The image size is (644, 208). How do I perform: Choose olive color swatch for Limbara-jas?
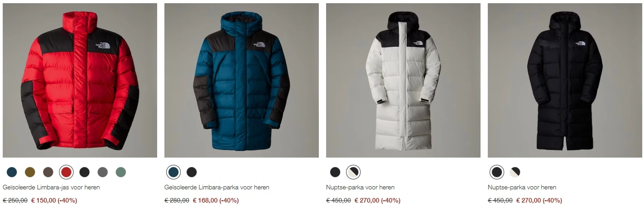30,172
